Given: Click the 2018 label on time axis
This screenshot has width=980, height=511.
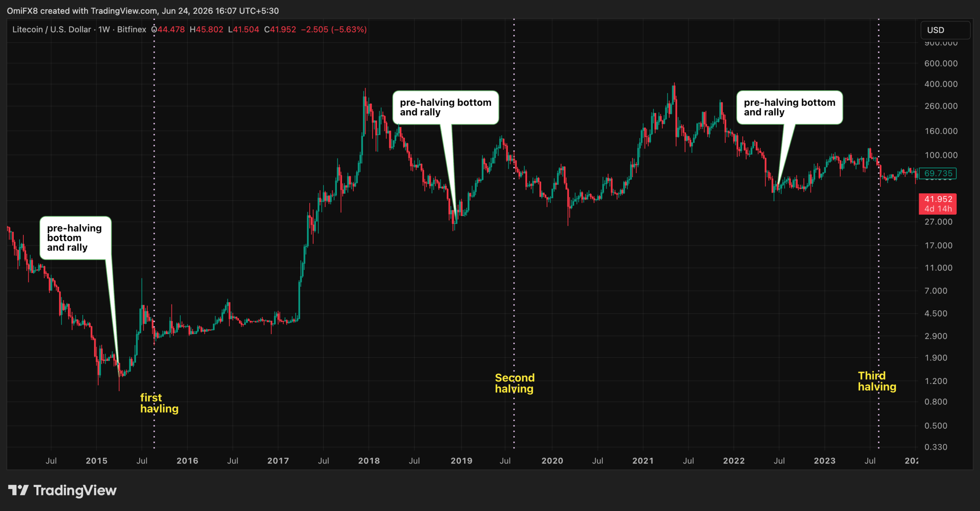Looking at the screenshot, I should pyautogui.click(x=369, y=461).
